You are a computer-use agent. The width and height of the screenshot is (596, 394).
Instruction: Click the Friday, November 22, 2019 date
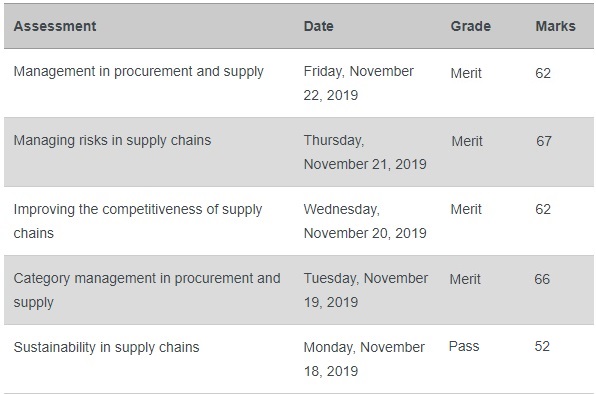358,83
